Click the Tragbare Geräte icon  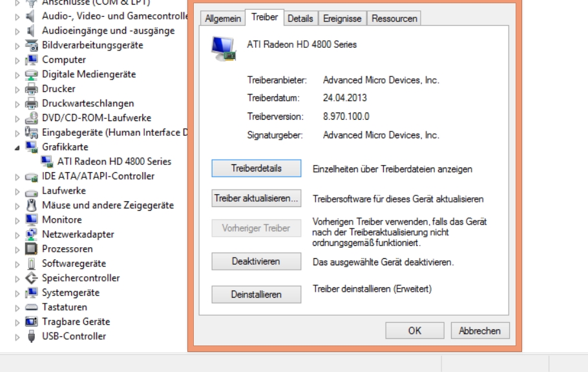31,322
